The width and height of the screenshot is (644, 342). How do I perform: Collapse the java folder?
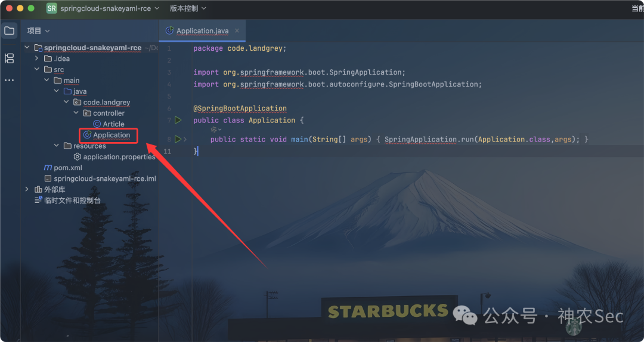57,91
